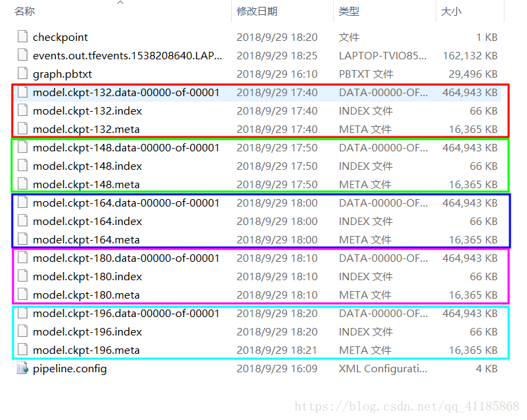Select model.ckpt-196.data-00000-of-00001 file name

[x=126, y=314]
